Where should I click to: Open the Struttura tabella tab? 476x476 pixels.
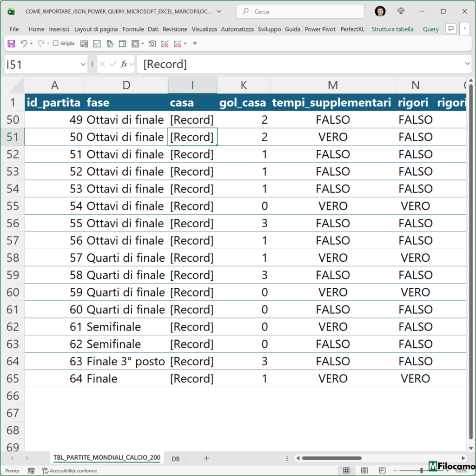392,29
